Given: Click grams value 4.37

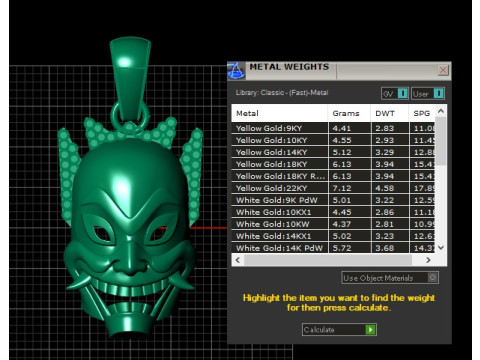Looking at the screenshot, I should point(342,224).
